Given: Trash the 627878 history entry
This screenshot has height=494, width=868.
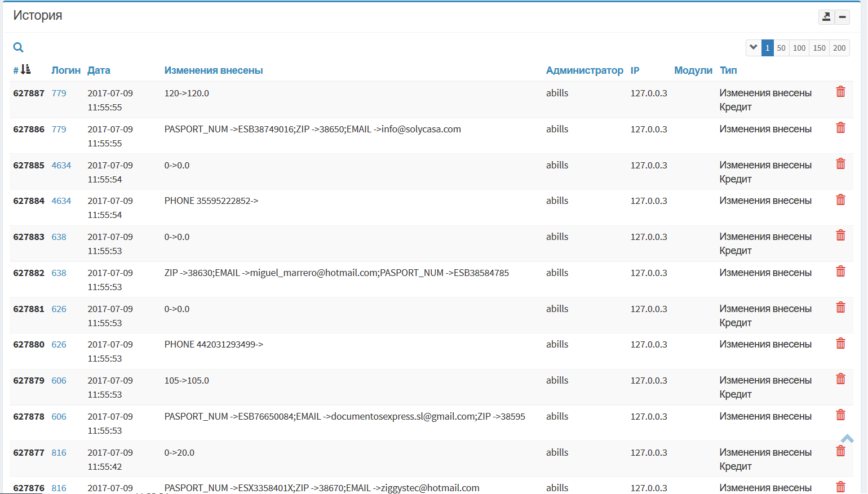Looking at the screenshot, I should (x=840, y=415).
